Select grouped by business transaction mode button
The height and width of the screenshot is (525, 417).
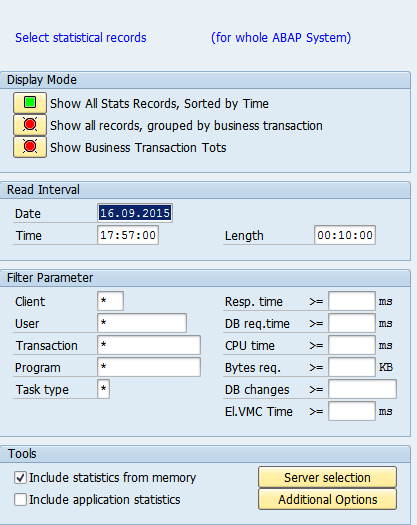(x=30, y=125)
